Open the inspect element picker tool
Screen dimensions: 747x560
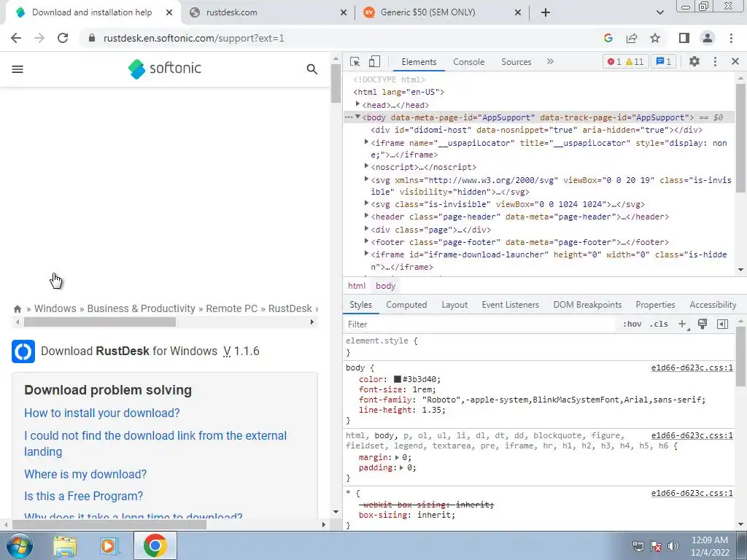pyautogui.click(x=355, y=61)
